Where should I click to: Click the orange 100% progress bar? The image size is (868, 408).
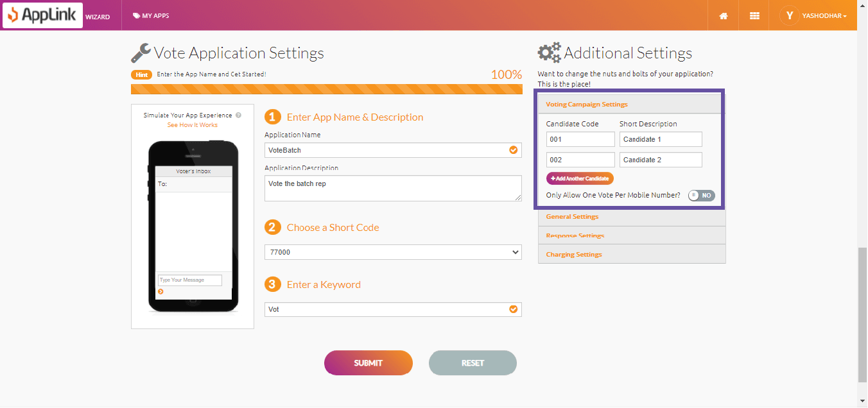326,89
